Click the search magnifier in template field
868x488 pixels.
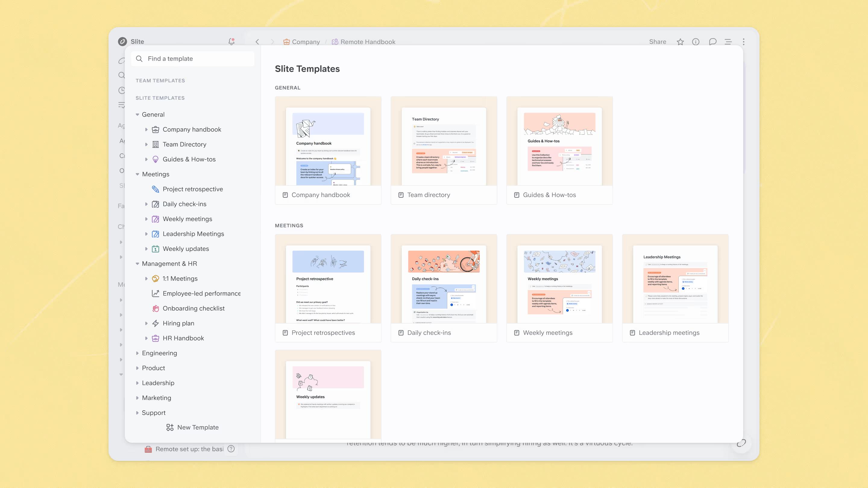click(x=139, y=59)
